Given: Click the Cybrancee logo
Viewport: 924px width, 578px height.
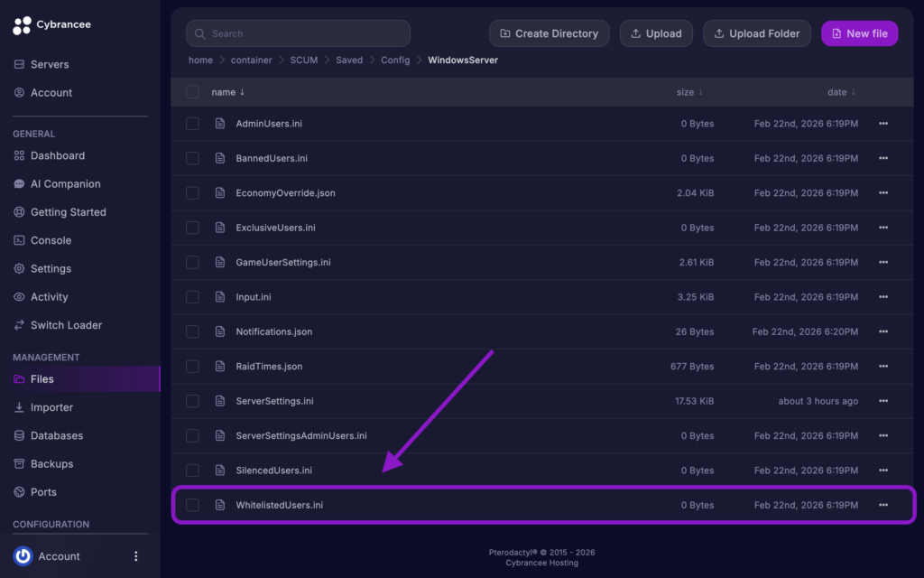Looking at the screenshot, I should tap(51, 24).
